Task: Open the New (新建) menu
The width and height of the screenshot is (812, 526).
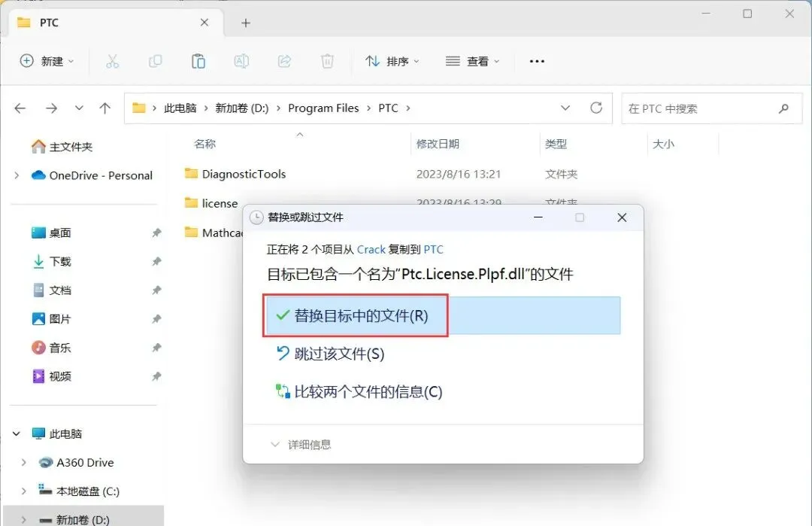Action: pyautogui.click(x=47, y=61)
